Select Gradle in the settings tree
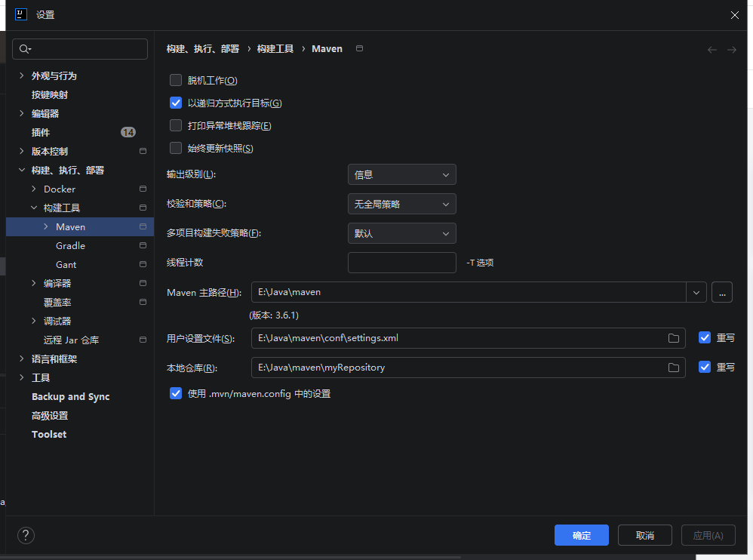 pos(70,245)
